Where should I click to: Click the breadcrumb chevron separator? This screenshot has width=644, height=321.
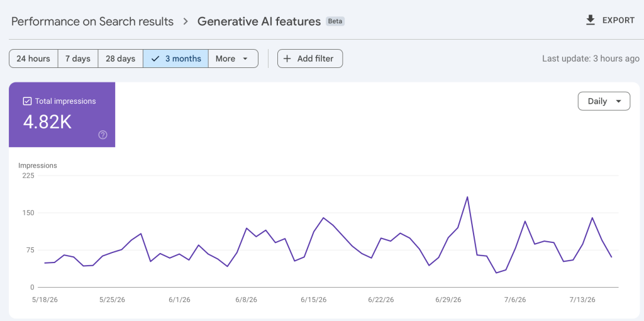pyautogui.click(x=186, y=21)
